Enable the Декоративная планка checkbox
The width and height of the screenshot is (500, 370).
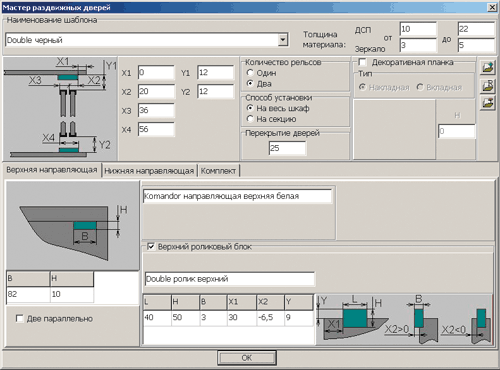pyautogui.click(x=362, y=62)
